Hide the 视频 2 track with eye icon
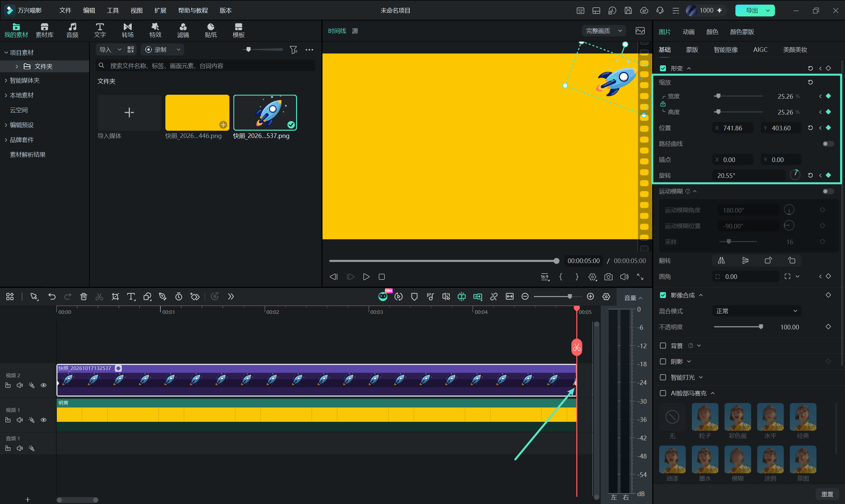Screen dimensions: 845x504 44,385
